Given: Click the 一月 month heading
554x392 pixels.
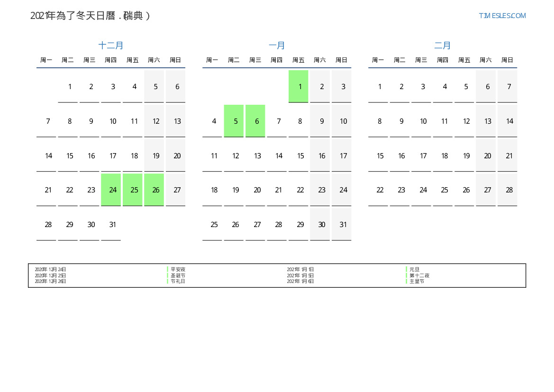Looking at the screenshot, I should pos(277,46).
